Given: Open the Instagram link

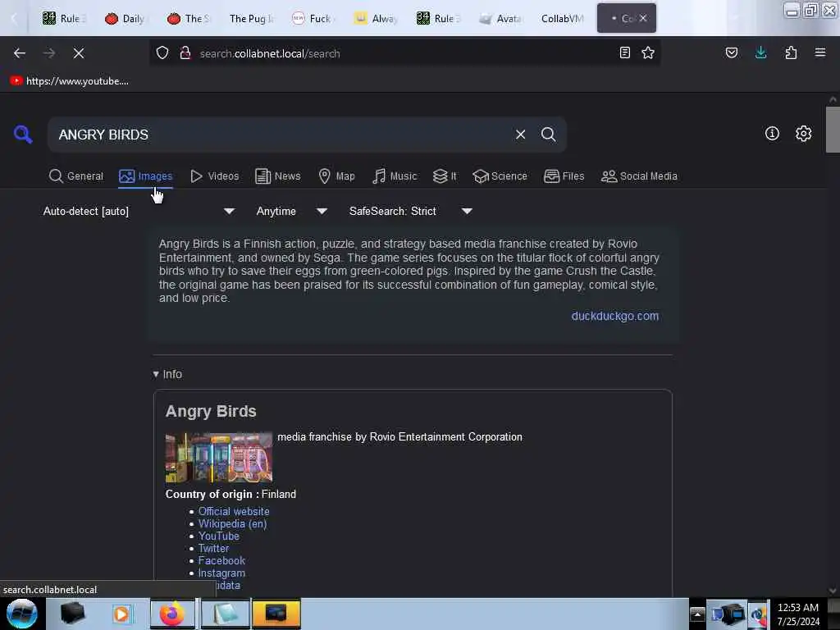Looking at the screenshot, I should click(x=221, y=573).
